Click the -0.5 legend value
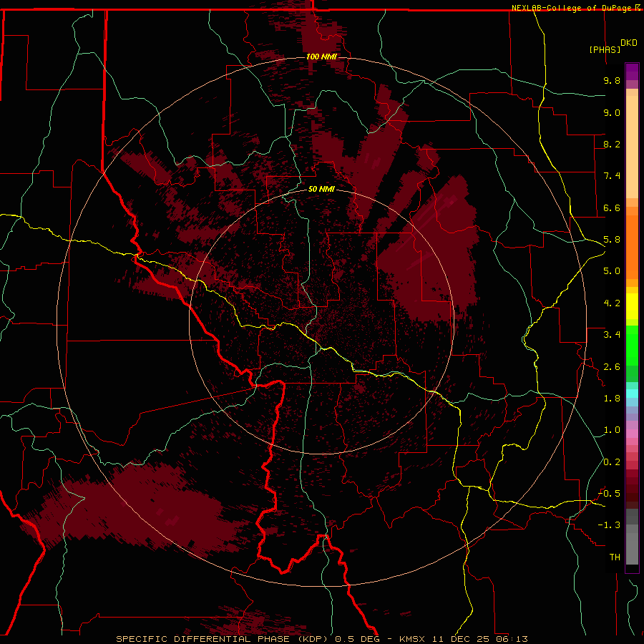Screen dimensions: 644x644 click(609, 494)
